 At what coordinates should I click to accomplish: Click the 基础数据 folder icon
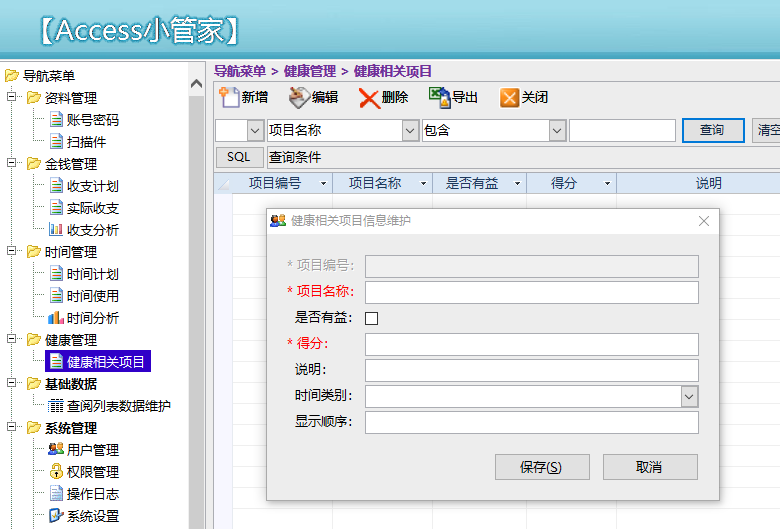click(x=34, y=383)
